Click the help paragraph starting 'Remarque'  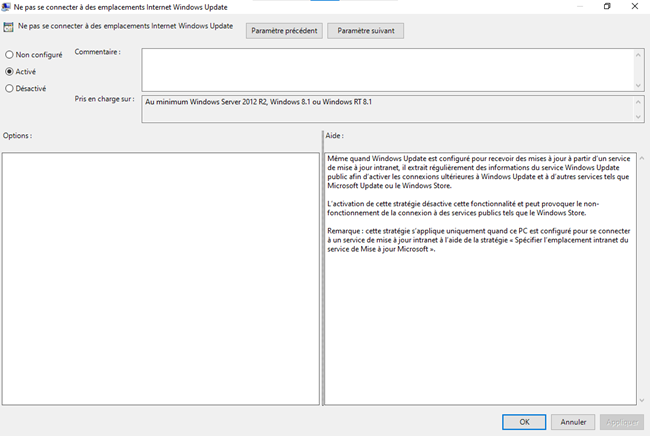(x=478, y=240)
